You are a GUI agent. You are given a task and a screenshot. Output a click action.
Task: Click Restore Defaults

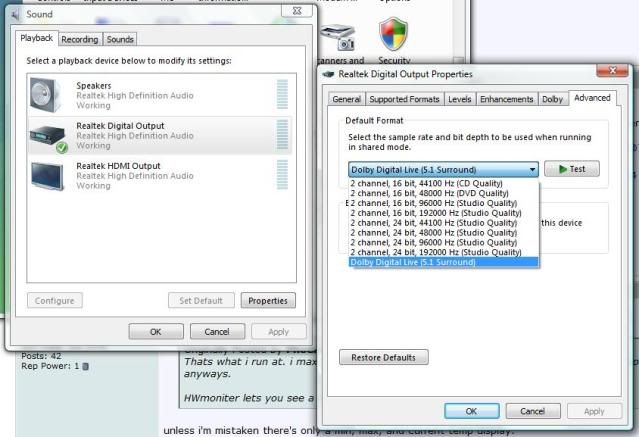click(383, 358)
